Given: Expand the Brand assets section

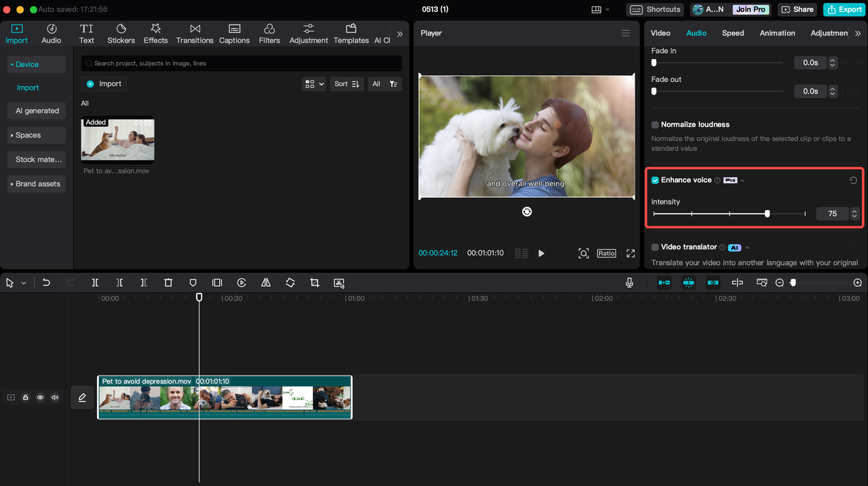Looking at the screenshot, I should [x=37, y=184].
